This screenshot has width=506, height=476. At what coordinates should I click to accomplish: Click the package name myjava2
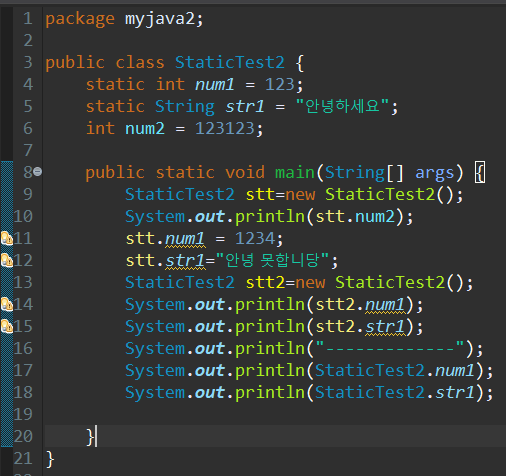(x=160, y=19)
